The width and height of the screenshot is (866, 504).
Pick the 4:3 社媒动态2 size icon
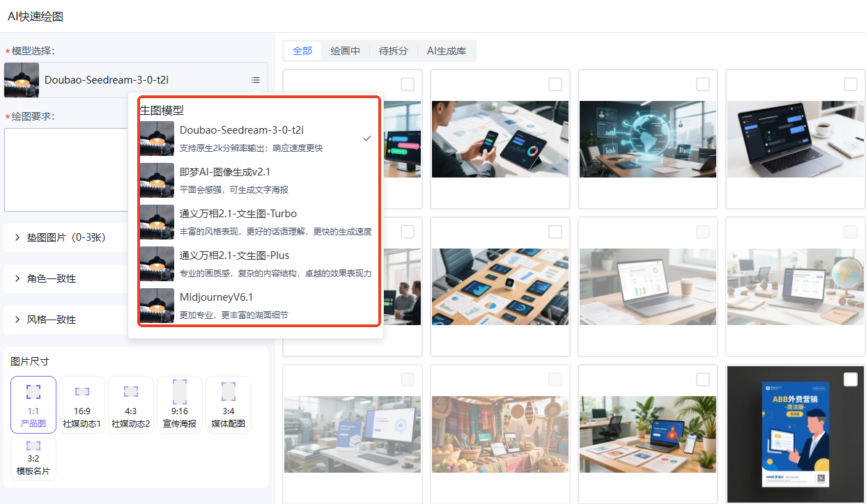click(x=131, y=393)
